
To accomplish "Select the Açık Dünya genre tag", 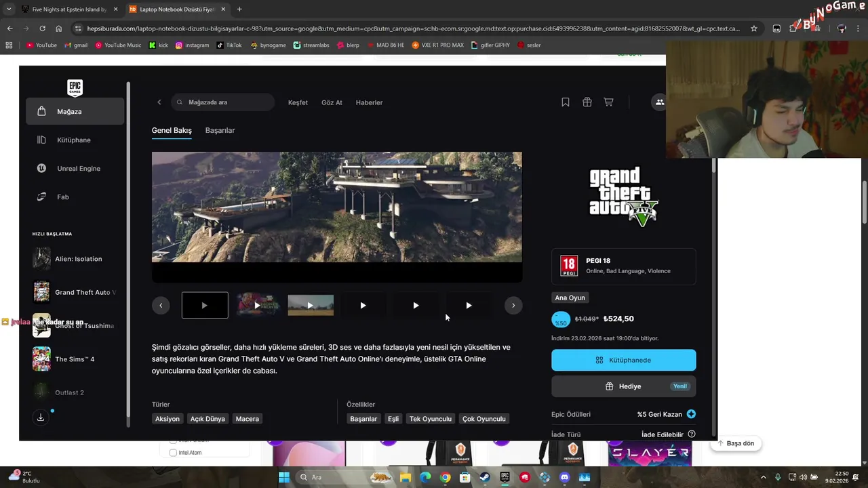I will coord(208,419).
